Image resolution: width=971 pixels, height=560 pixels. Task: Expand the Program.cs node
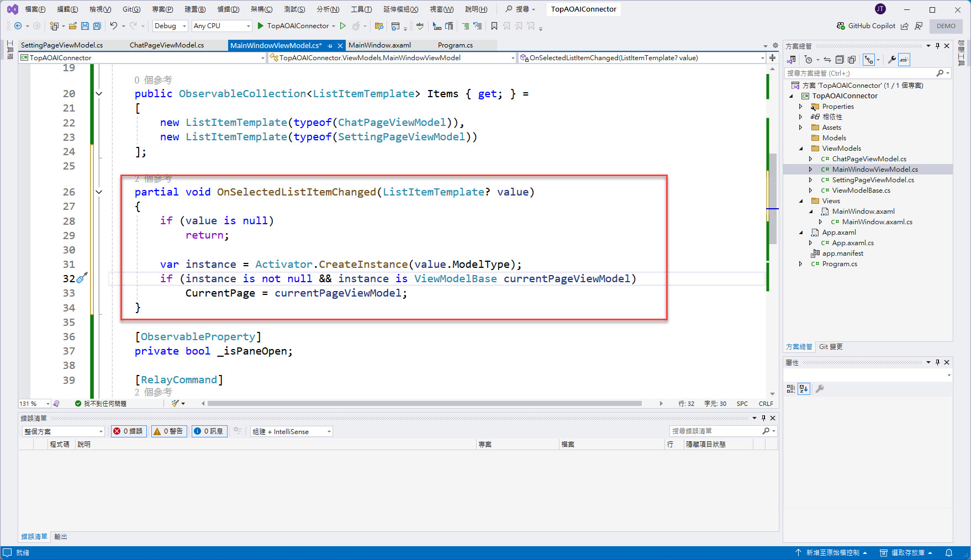click(800, 264)
